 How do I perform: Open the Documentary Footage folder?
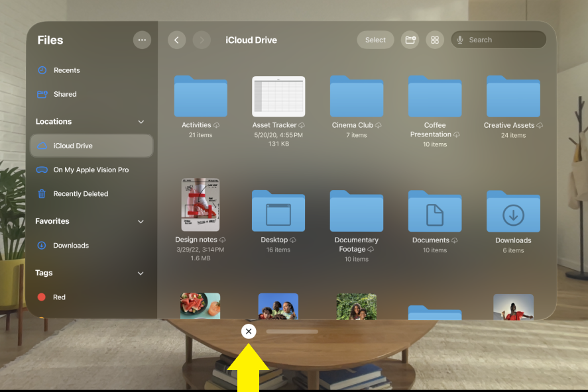coord(357,211)
